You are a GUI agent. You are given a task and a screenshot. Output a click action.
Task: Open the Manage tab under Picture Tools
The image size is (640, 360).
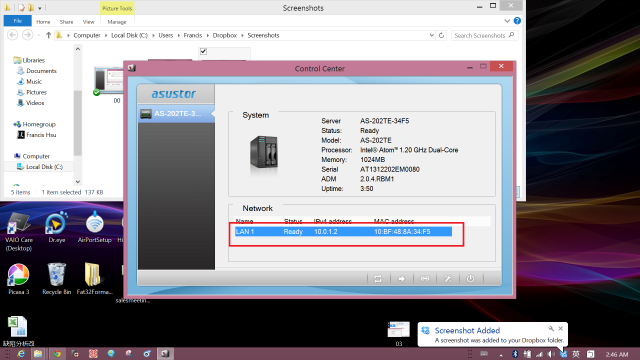coord(117,22)
